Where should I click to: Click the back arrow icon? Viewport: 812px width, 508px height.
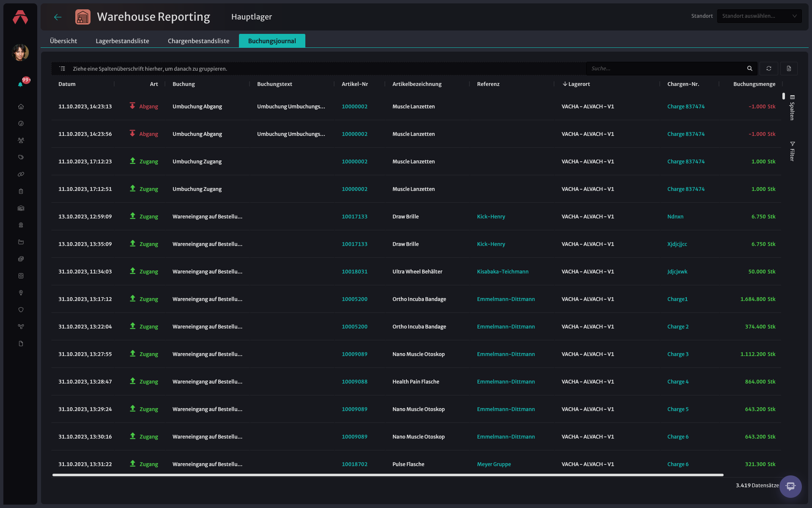(x=58, y=17)
